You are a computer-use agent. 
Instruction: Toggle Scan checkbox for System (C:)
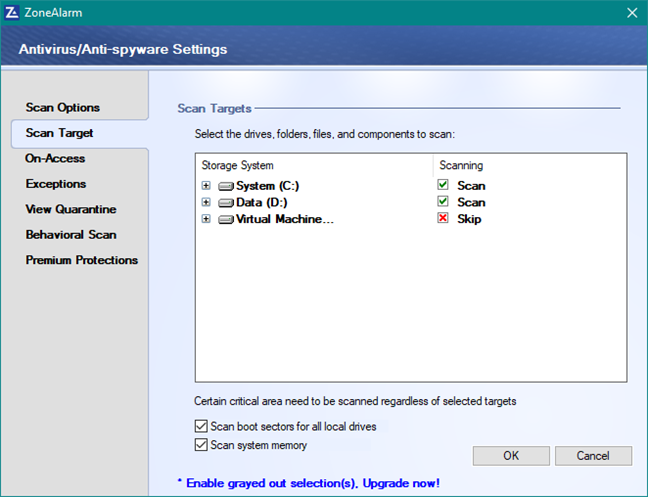(x=443, y=185)
